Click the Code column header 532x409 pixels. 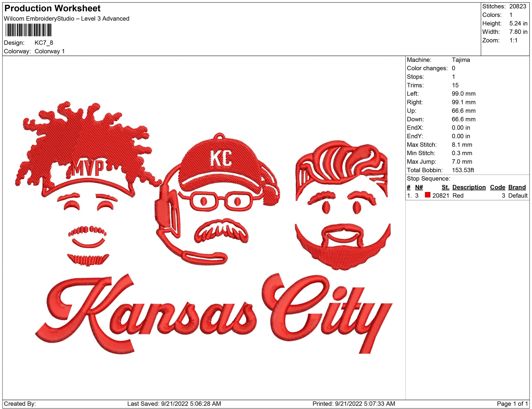(497, 187)
